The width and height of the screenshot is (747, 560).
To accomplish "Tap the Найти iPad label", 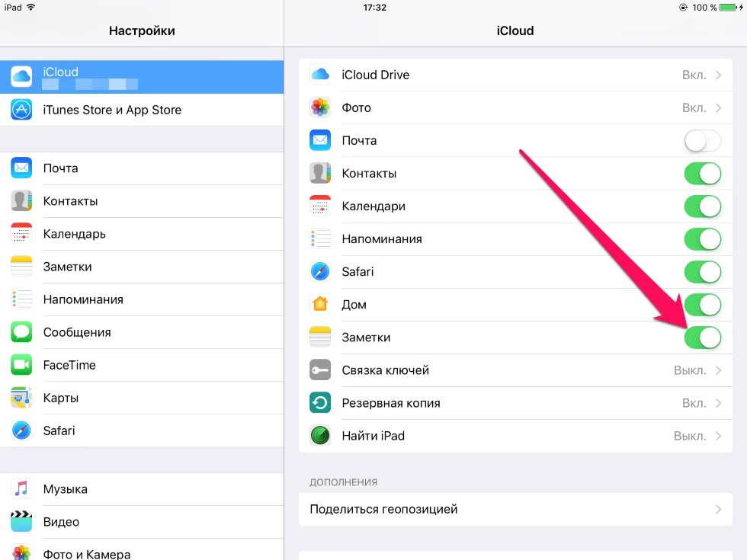I will [373, 436].
